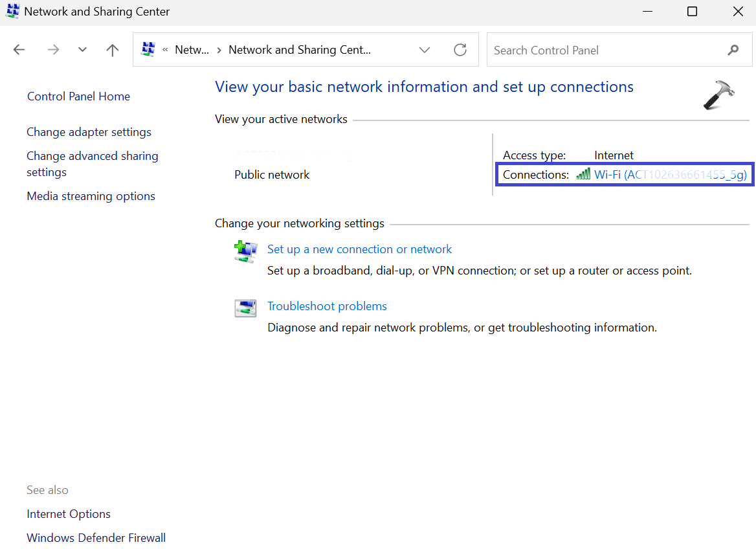
Task: Click the Control Panel icon in address bar
Action: (148, 50)
